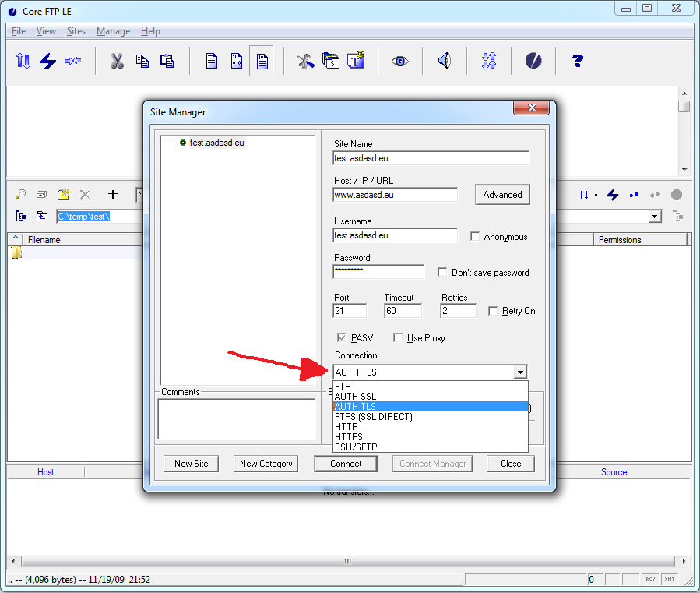Click the Cut scissors toolbar icon

click(117, 61)
